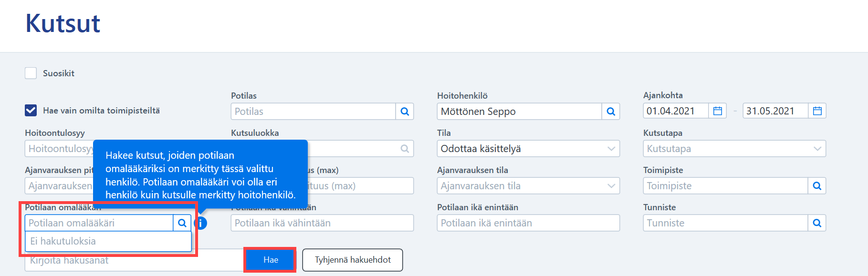Tick the Suosikit checkbox
The width and height of the screenshot is (868, 276).
click(x=31, y=73)
